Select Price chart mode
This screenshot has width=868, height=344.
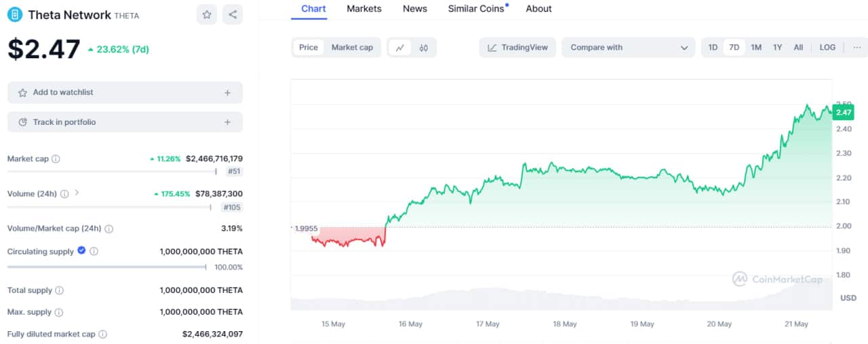309,47
